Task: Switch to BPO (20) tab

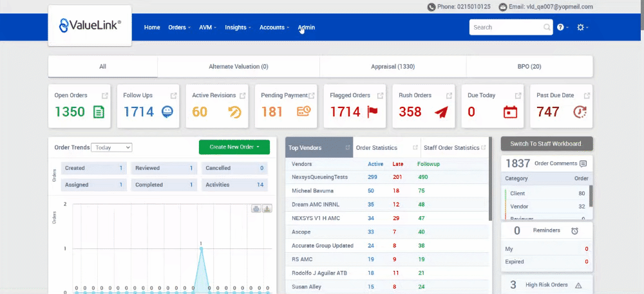Action: coord(529,66)
